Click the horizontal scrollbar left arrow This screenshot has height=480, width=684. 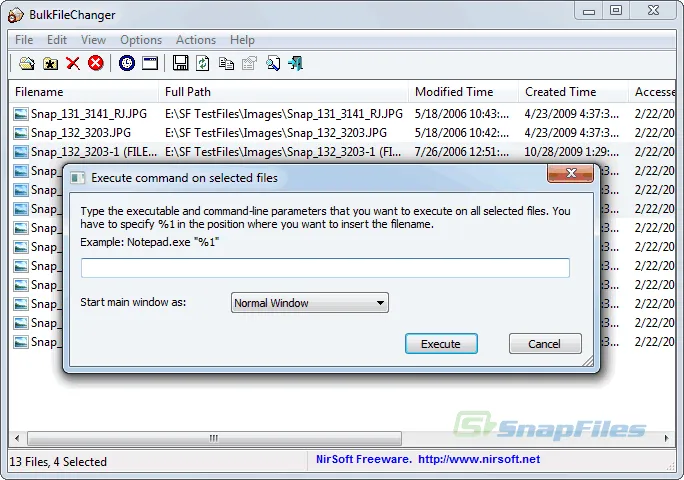(x=17, y=438)
